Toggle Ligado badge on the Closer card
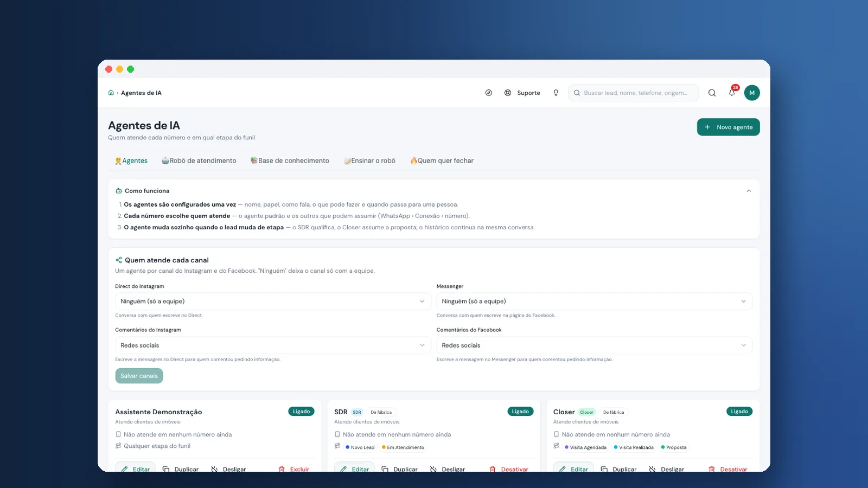Viewport: 868px width, 488px height. (739, 412)
